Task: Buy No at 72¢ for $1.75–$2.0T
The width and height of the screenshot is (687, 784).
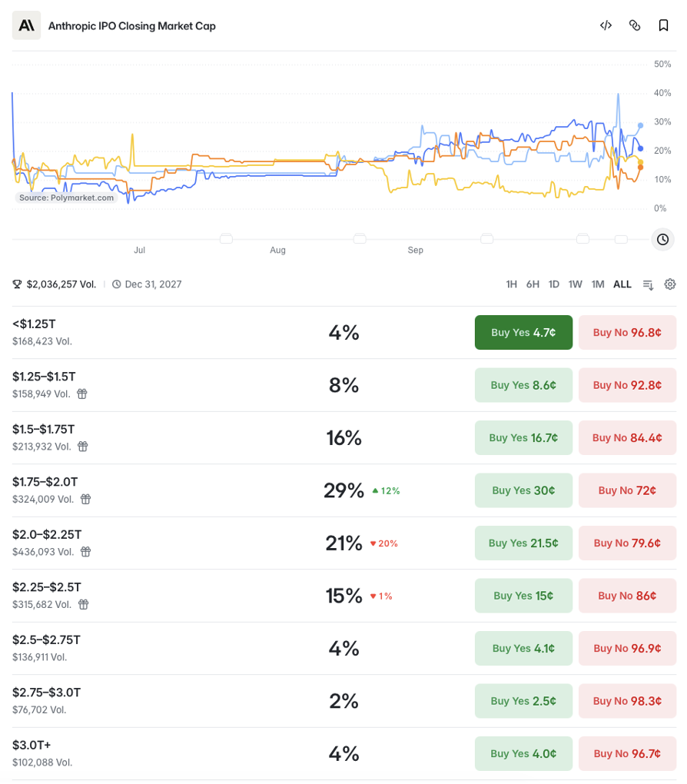Action: point(628,490)
